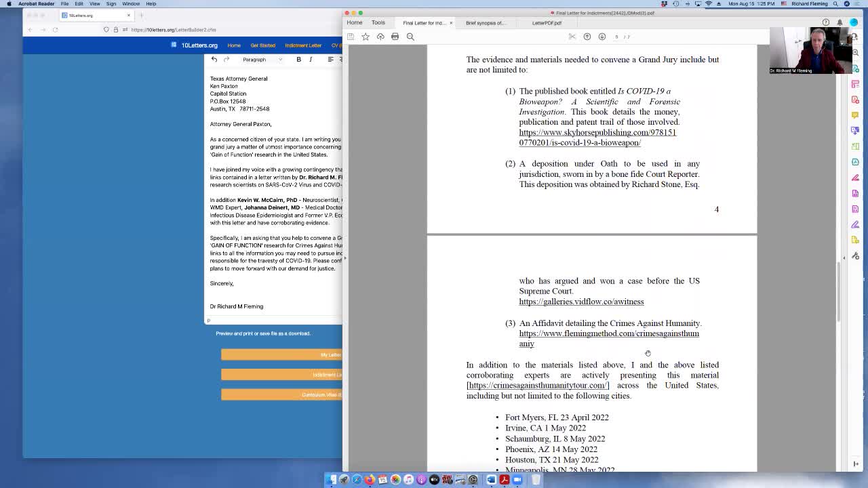Switch to the LetterPDF.pdf document tab
Image resolution: width=868 pixels, height=488 pixels.
[x=547, y=23]
